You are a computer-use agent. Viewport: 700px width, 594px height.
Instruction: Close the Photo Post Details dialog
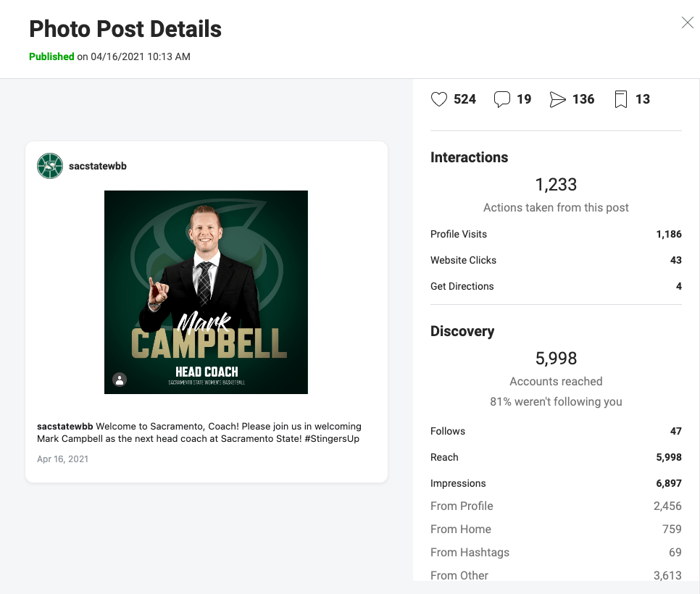coord(688,22)
